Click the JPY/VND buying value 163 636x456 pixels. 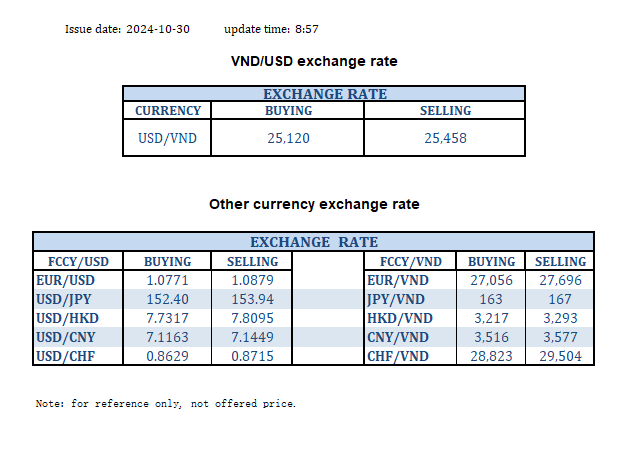point(492,298)
